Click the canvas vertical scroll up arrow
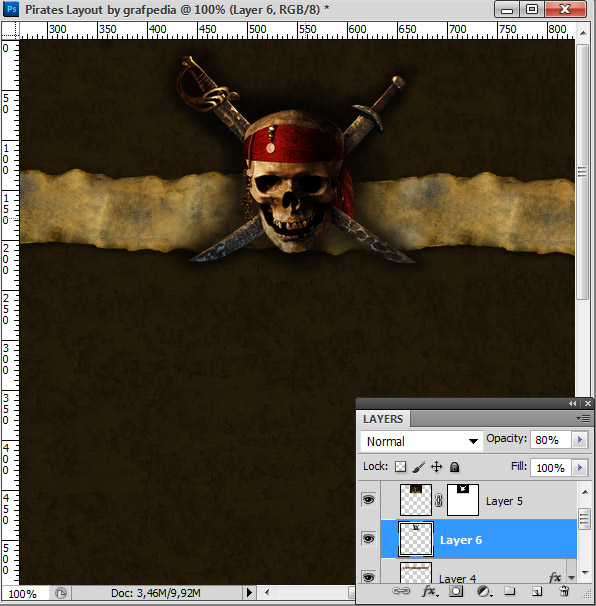The height and width of the screenshot is (606, 596). pos(583,33)
